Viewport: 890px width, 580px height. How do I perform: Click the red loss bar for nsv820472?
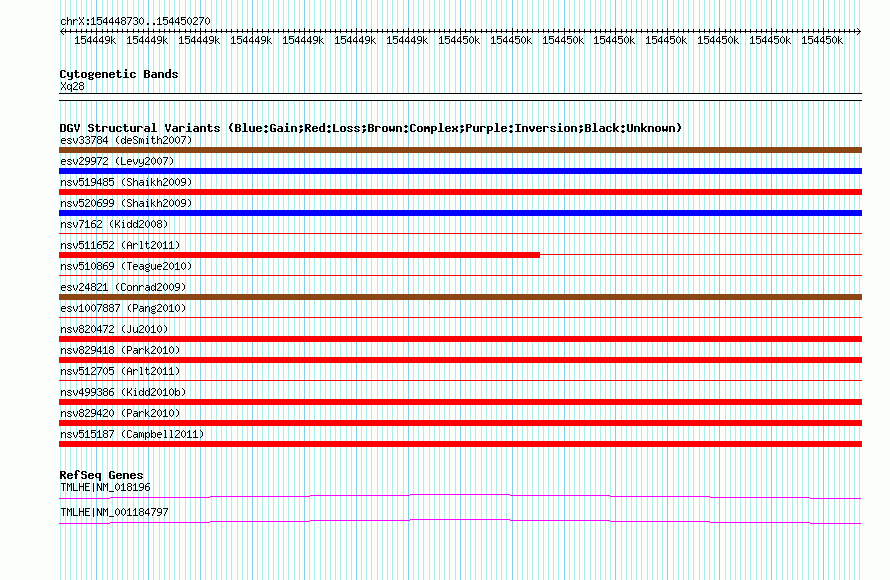(460, 339)
